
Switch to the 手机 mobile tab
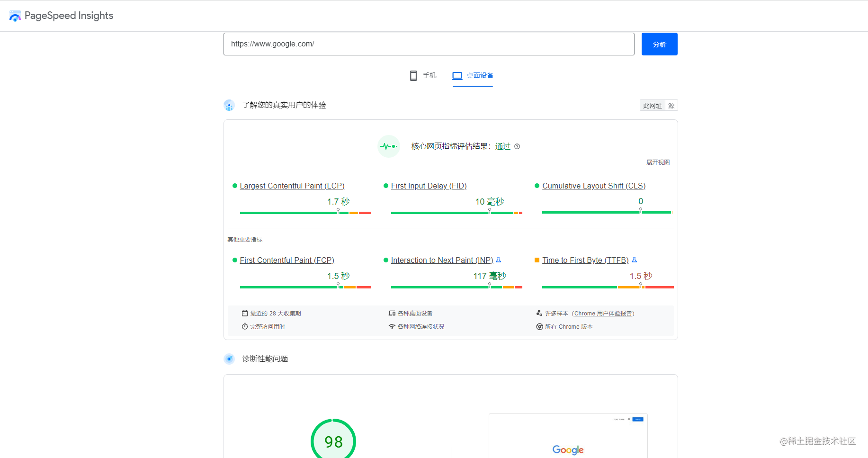coord(423,76)
